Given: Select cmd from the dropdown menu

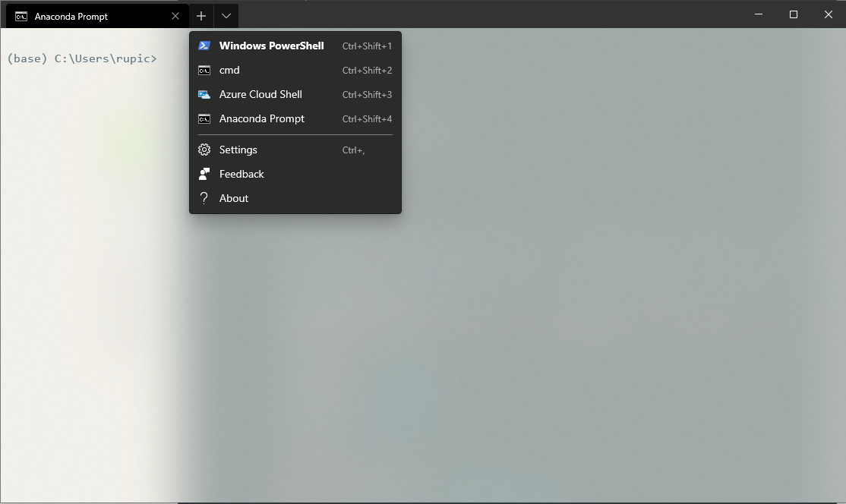Looking at the screenshot, I should [x=295, y=70].
